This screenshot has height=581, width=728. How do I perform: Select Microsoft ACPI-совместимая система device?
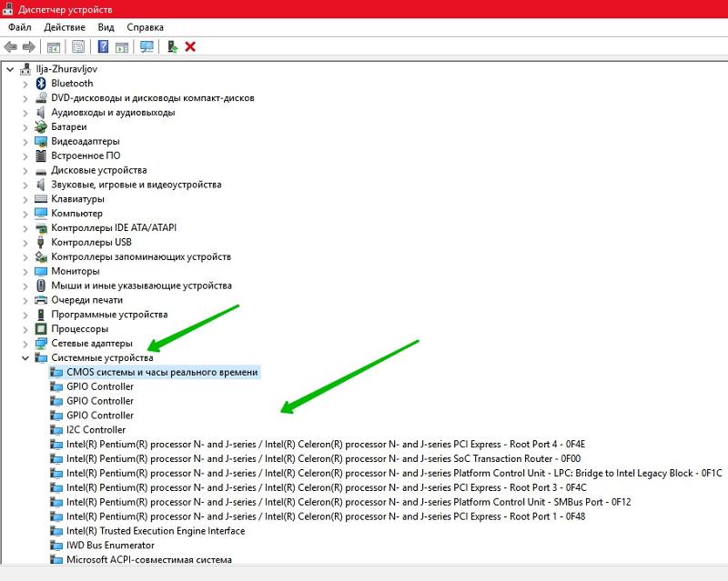click(149, 559)
